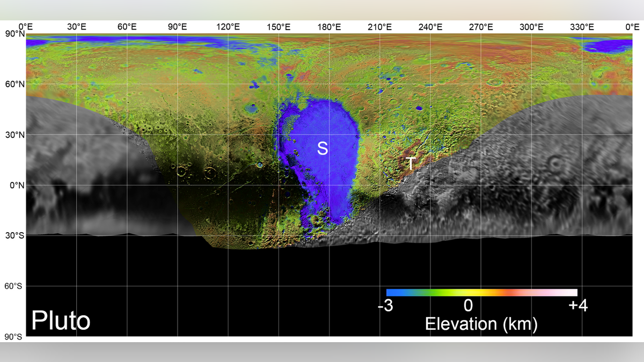Viewport: 644px width, 362px height.
Task: Click the 90°S latitude label
Action: point(13,336)
